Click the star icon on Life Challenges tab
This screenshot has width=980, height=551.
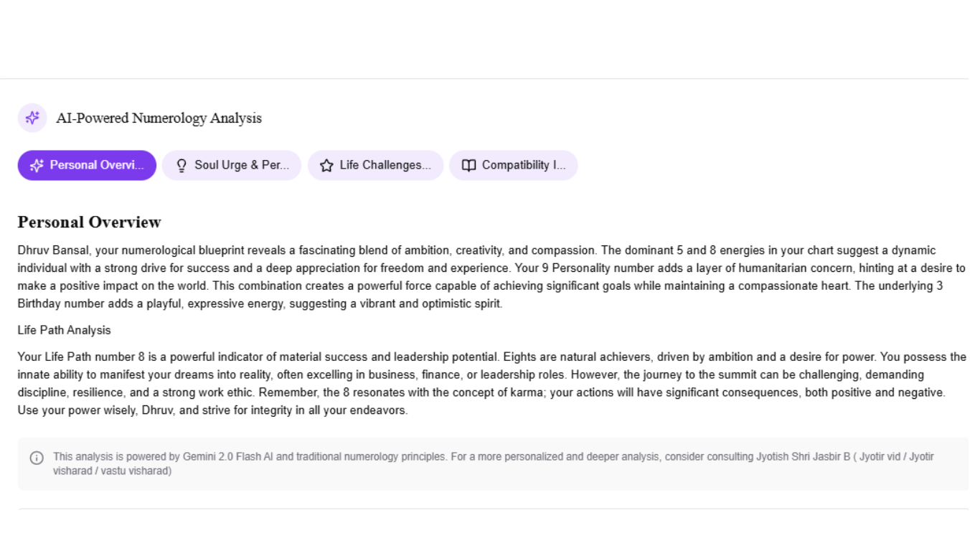[x=326, y=166]
